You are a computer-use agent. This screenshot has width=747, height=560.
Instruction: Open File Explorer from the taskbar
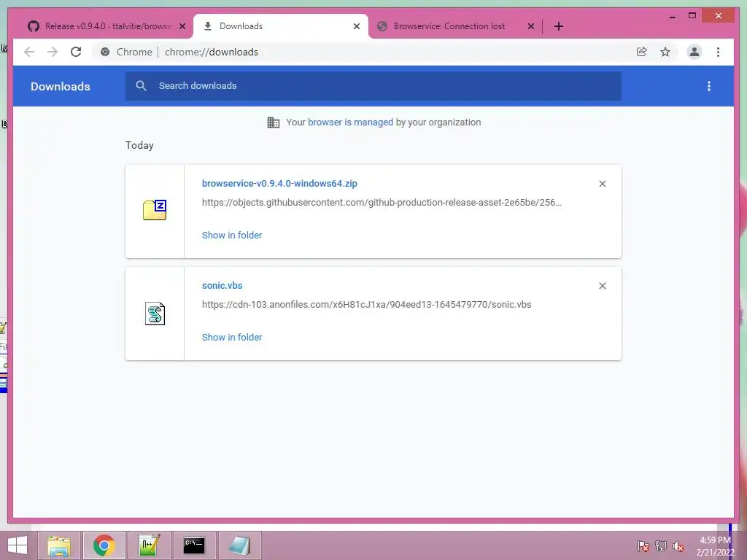click(x=59, y=545)
